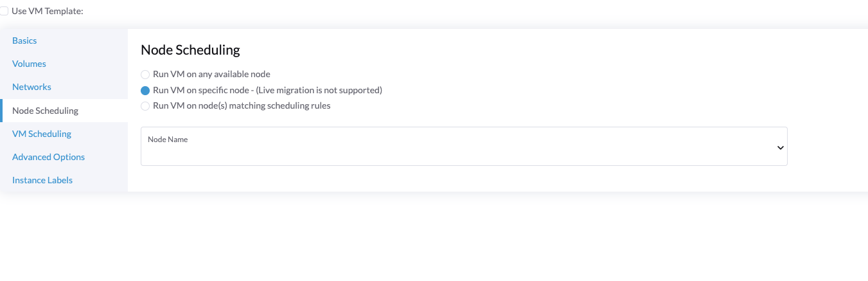Select 'Run VM on any available node' radio button
This screenshot has width=868, height=281.
145,75
